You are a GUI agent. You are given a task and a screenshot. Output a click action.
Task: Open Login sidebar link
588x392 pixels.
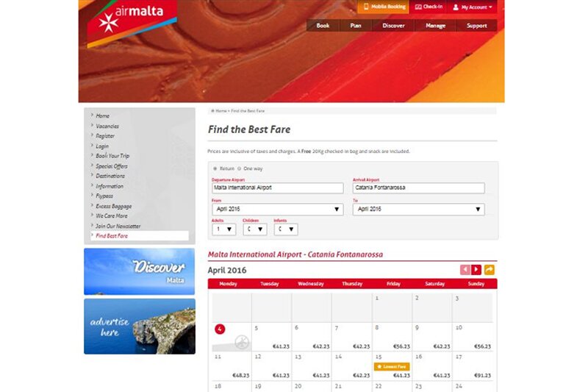(102, 146)
